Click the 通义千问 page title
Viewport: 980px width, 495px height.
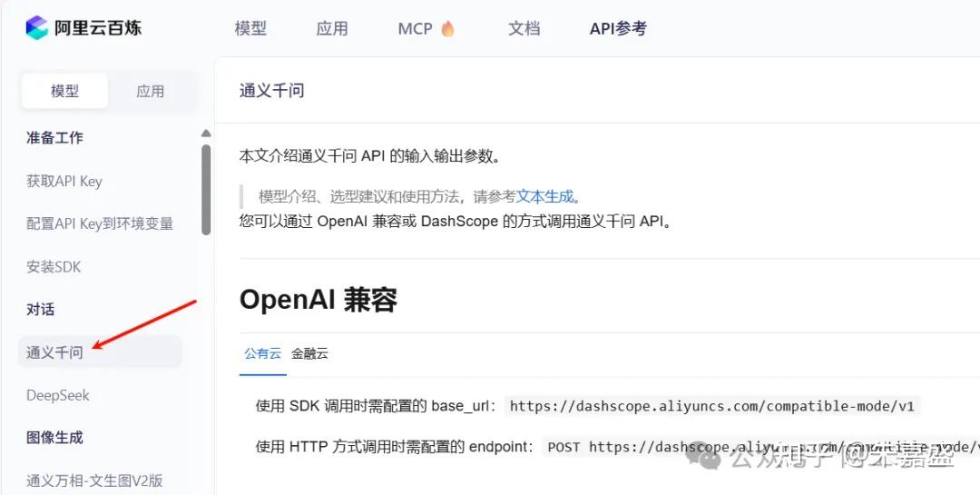click(x=272, y=91)
